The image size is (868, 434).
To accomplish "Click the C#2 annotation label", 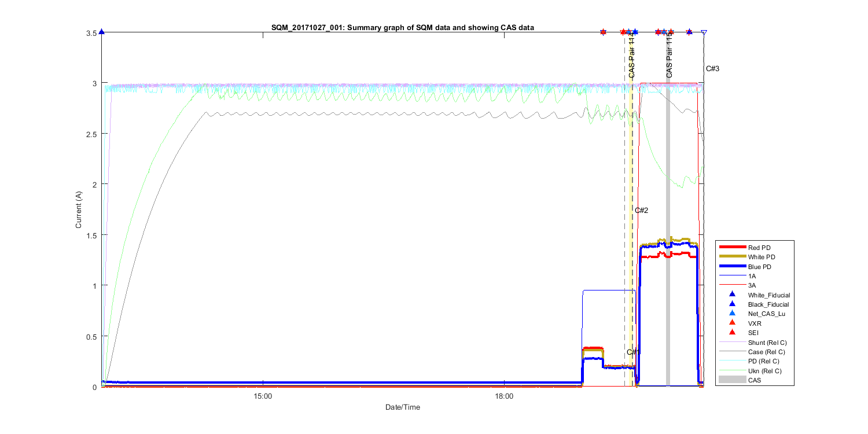I will [641, 211].
